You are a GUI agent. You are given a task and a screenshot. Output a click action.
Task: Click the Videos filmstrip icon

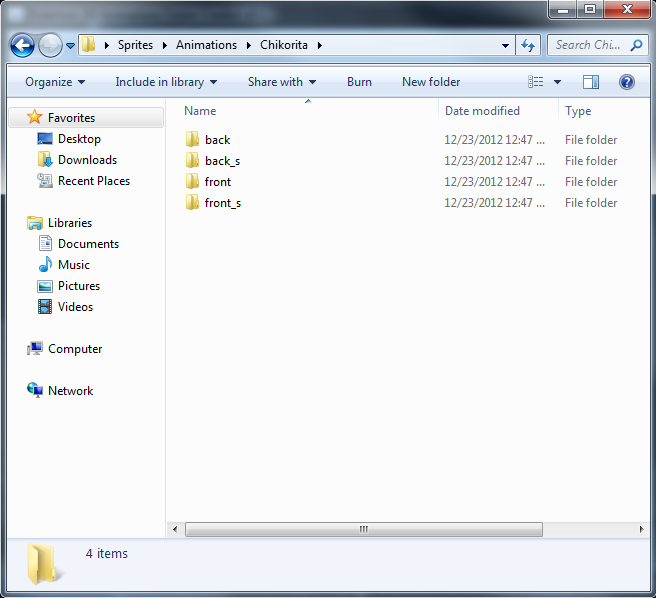pyautogui.click(x=45, y=306)
